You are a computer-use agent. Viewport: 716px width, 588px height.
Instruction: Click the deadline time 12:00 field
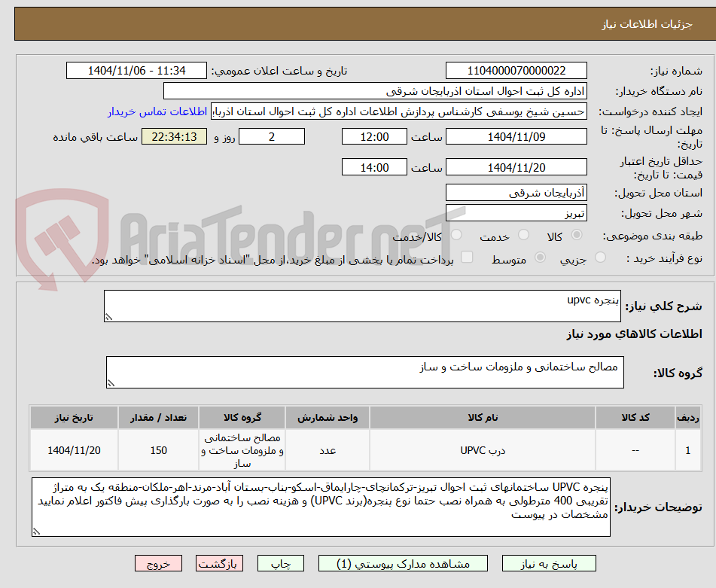(x=374, y=136)
